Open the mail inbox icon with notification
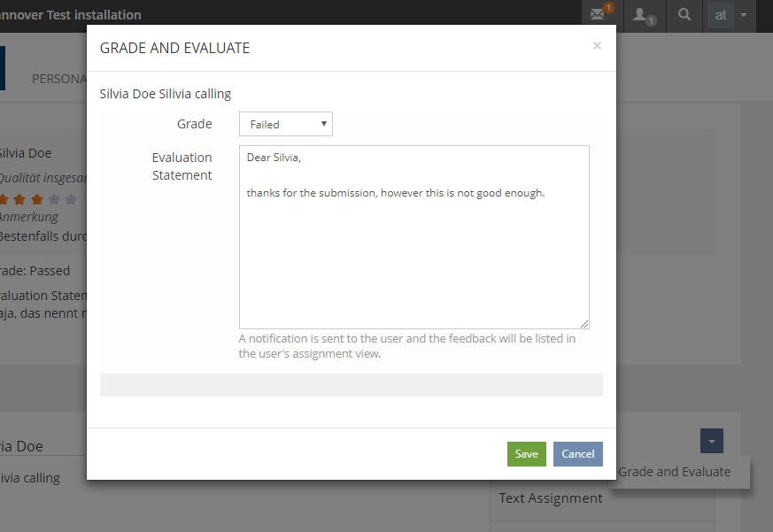Image resolution: width=773 pixels, height=532 pixels. point(599,14)
